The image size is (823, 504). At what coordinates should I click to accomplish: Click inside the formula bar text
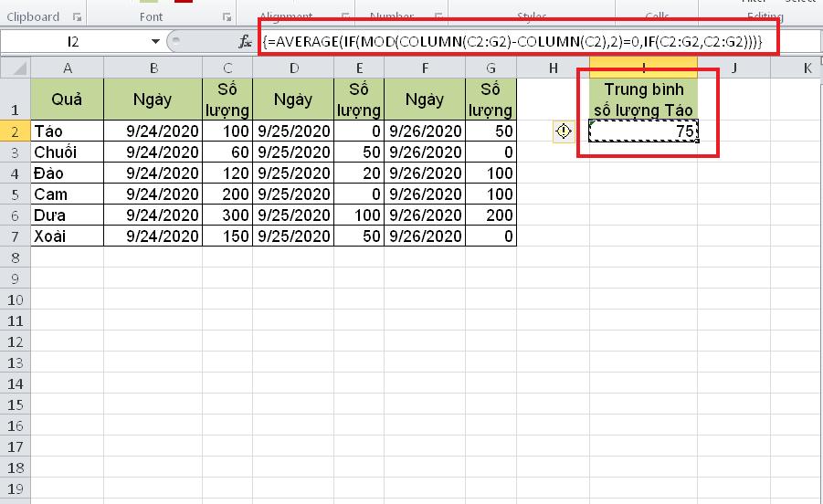512,41
